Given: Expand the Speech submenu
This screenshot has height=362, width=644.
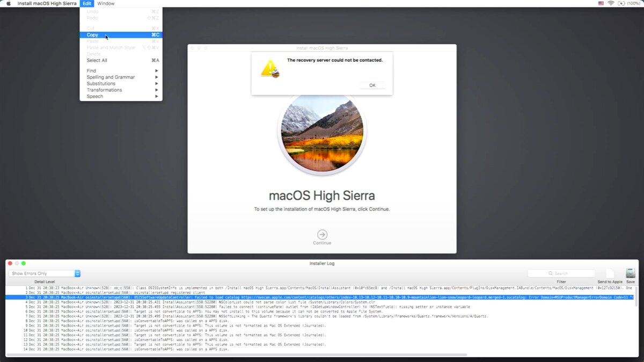Looking at the screenshot, I should click(x=121, y=97).
